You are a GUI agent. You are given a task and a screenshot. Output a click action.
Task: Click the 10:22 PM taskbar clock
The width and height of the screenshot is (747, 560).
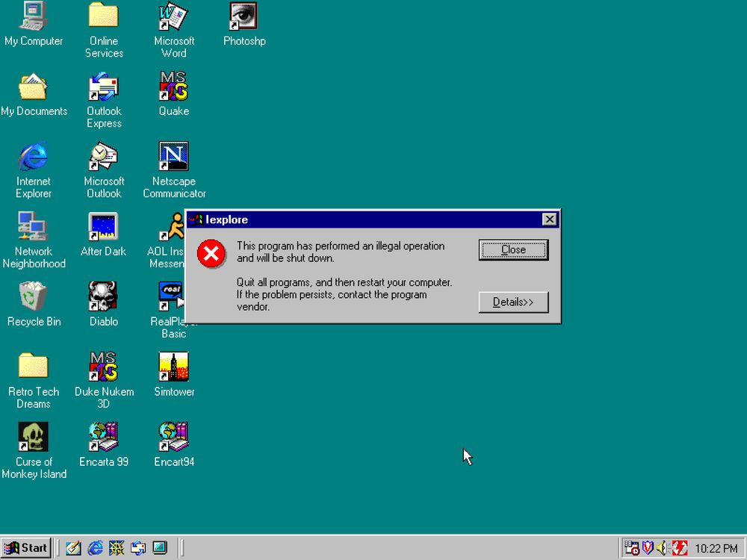point(716,549)
